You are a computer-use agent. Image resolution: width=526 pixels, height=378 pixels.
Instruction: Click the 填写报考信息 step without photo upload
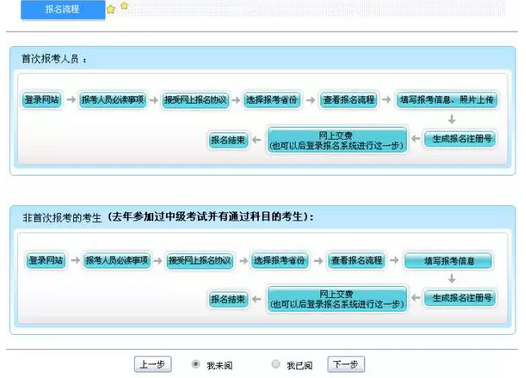(x=448, y=261)
